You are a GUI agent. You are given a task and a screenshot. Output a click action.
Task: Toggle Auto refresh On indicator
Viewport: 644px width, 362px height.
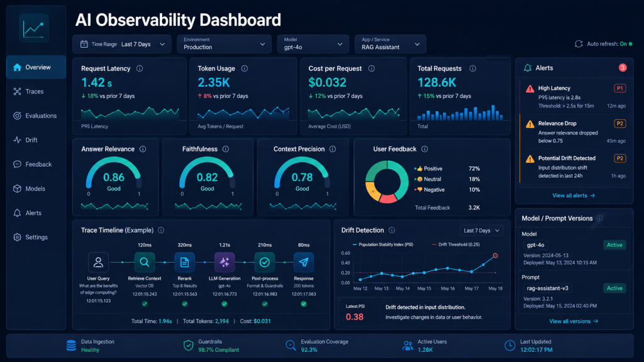tap(626, 44)
